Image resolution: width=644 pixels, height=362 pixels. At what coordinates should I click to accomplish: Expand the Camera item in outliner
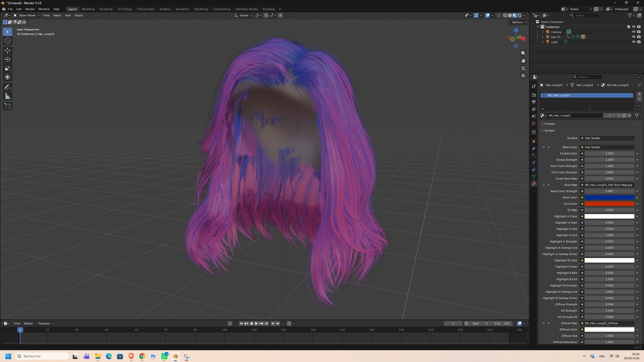click(543, 32)
